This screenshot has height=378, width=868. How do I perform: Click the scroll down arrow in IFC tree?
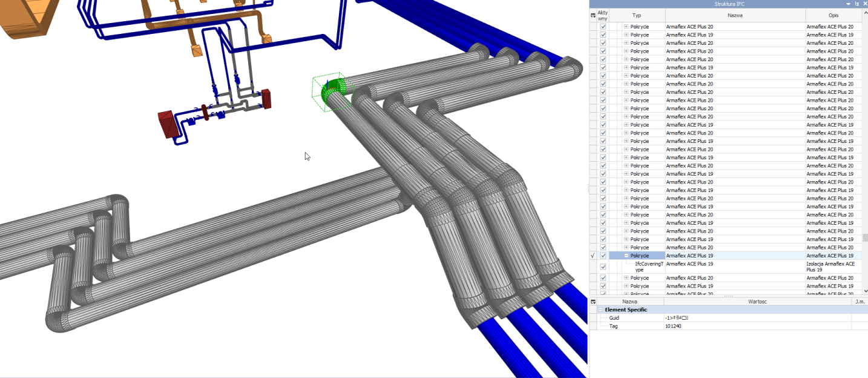[x=865, y=292]
